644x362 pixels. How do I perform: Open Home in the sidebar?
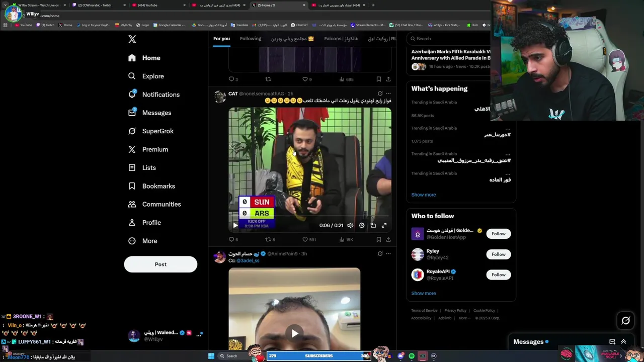pyautogui.click(x=144, y=58)
